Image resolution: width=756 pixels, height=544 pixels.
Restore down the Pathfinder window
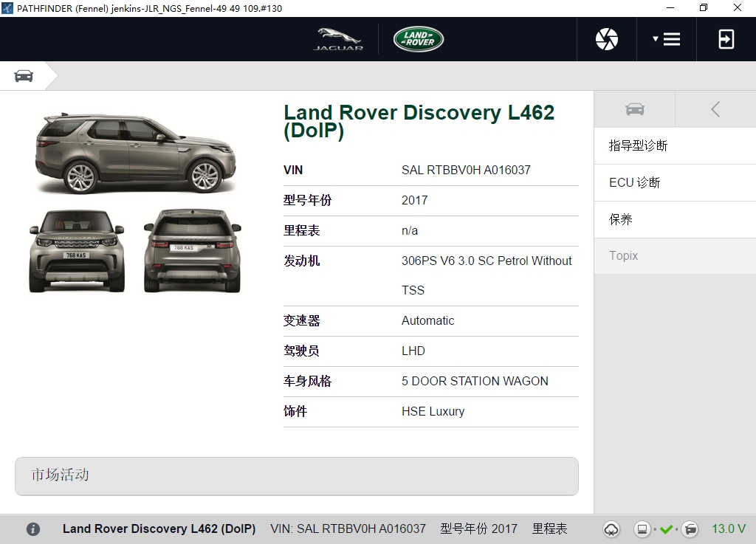(x=704, y=8)
